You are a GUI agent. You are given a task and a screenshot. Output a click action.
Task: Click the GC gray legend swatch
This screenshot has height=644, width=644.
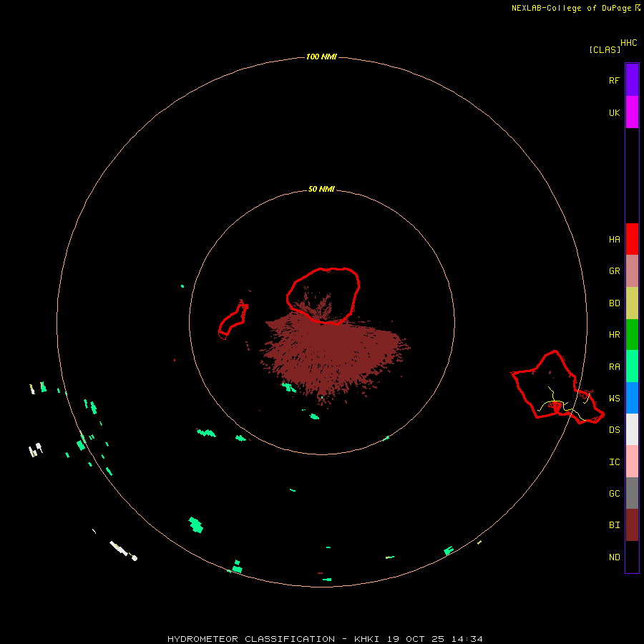(632, 493)
